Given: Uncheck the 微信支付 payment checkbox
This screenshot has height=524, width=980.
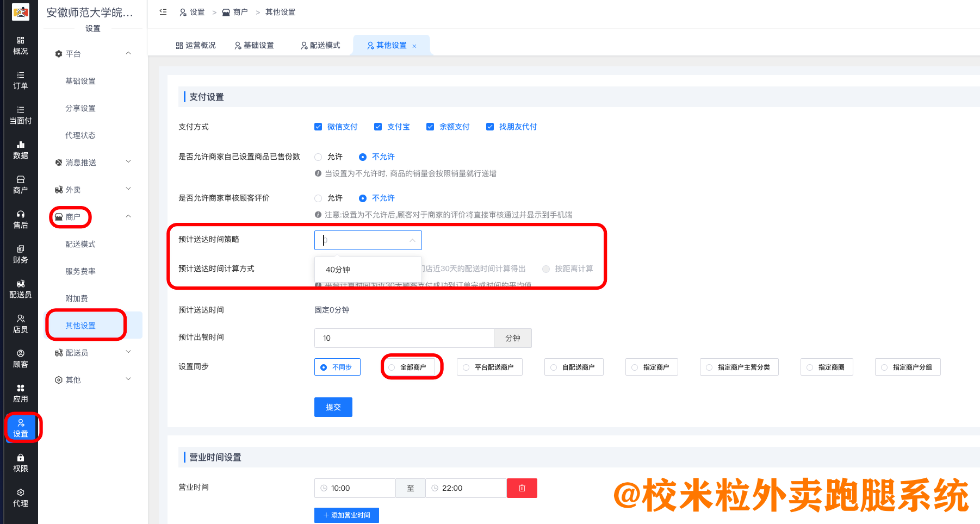Looking at the screenshot, I should (x=318, y=127).
